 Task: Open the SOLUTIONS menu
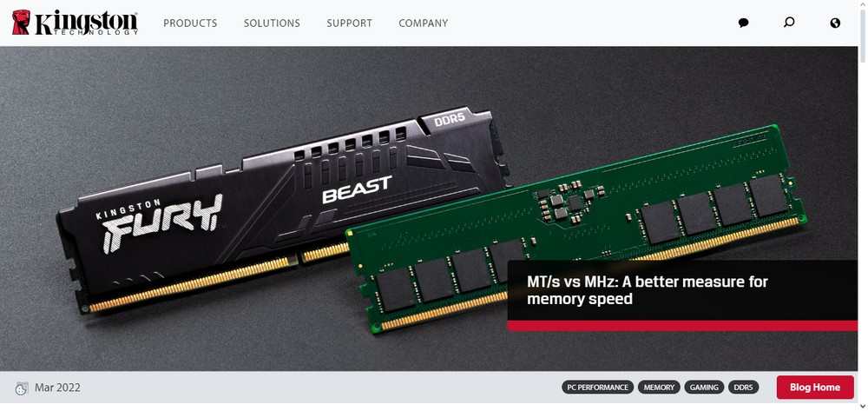[272, 23]
